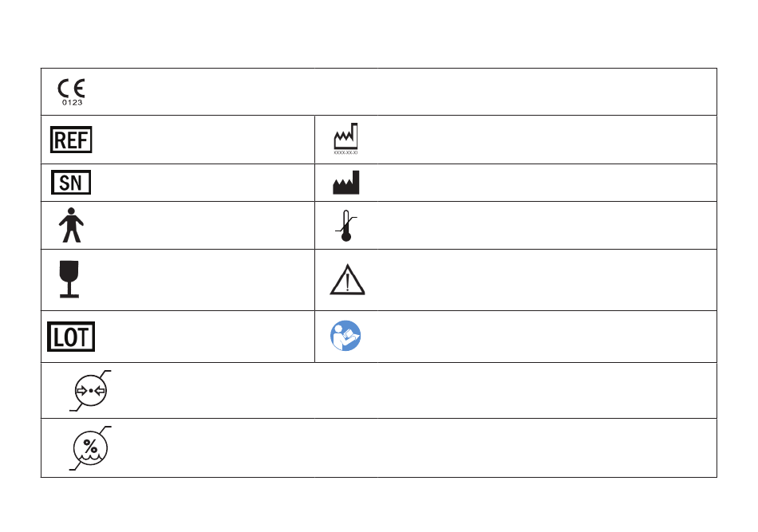Click the empty cell right of REF symbol
The width and height of the screenshot is (758, 532).
[x=199, y=140]
